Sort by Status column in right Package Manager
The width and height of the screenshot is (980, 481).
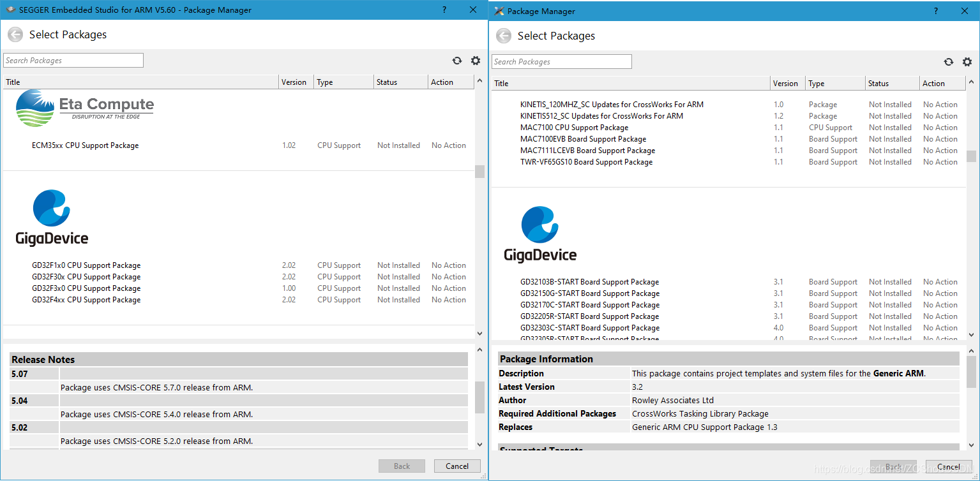pyautogui.click(x=892, y=84)
